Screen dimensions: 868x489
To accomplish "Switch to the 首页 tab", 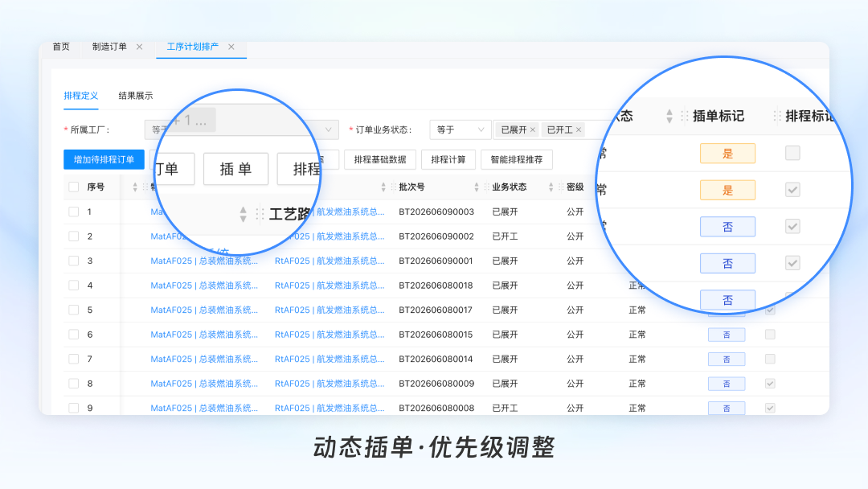I will click(61, 47).
